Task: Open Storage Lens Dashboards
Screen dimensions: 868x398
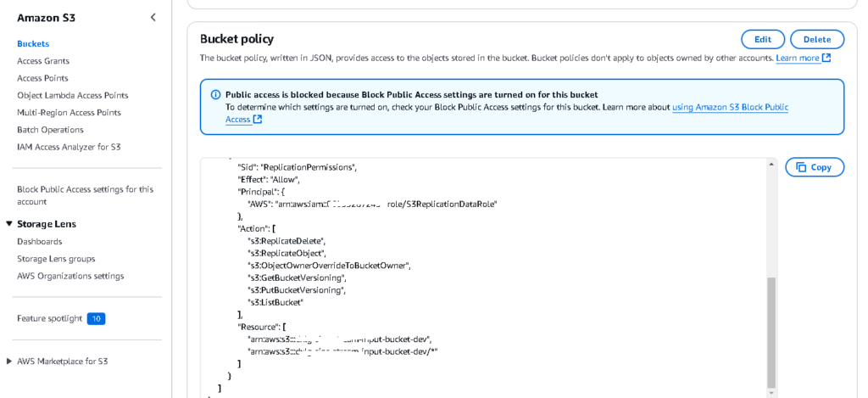Action: [39, 242]
